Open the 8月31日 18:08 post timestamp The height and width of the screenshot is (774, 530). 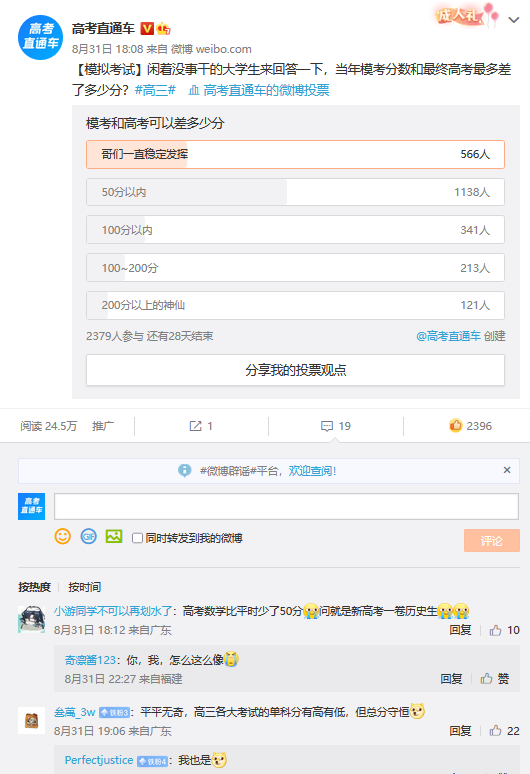point(107,49)
